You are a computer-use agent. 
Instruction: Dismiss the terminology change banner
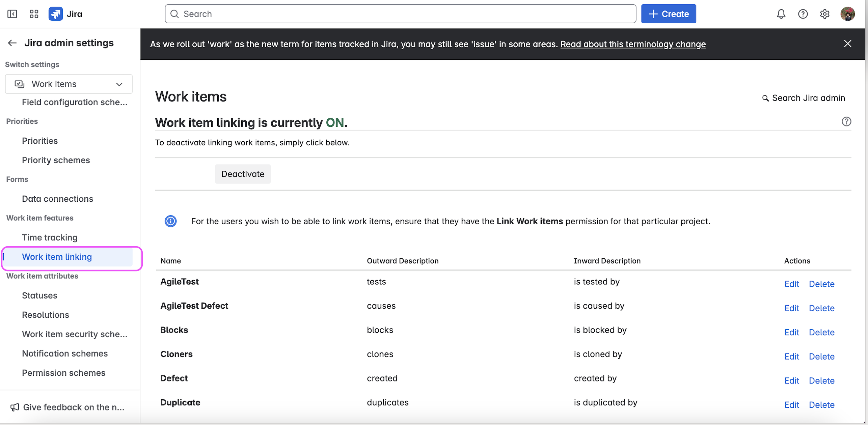point(847,44)
